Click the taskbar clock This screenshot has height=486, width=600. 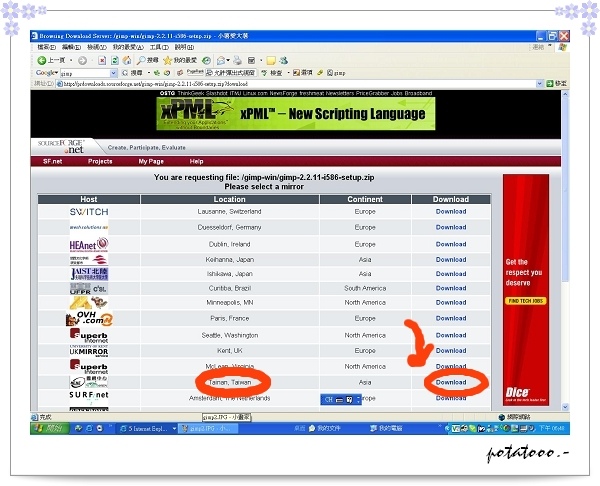point(552,428)
